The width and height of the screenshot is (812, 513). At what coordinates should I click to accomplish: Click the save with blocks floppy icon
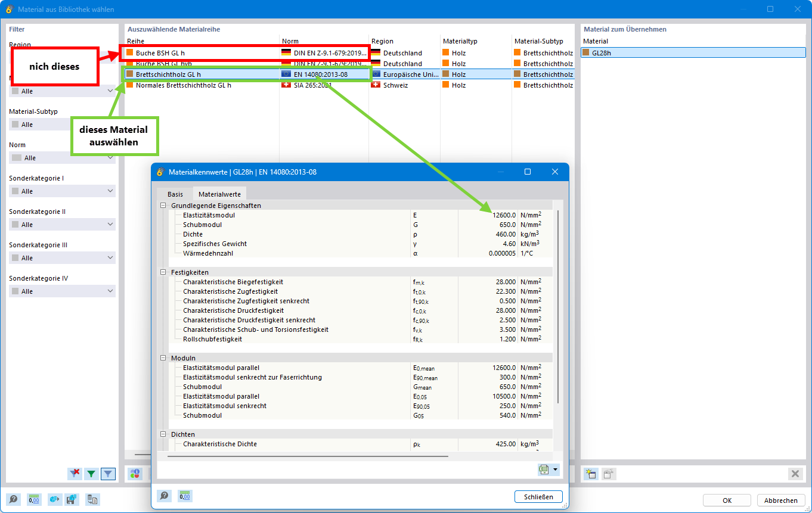point(72,499)
